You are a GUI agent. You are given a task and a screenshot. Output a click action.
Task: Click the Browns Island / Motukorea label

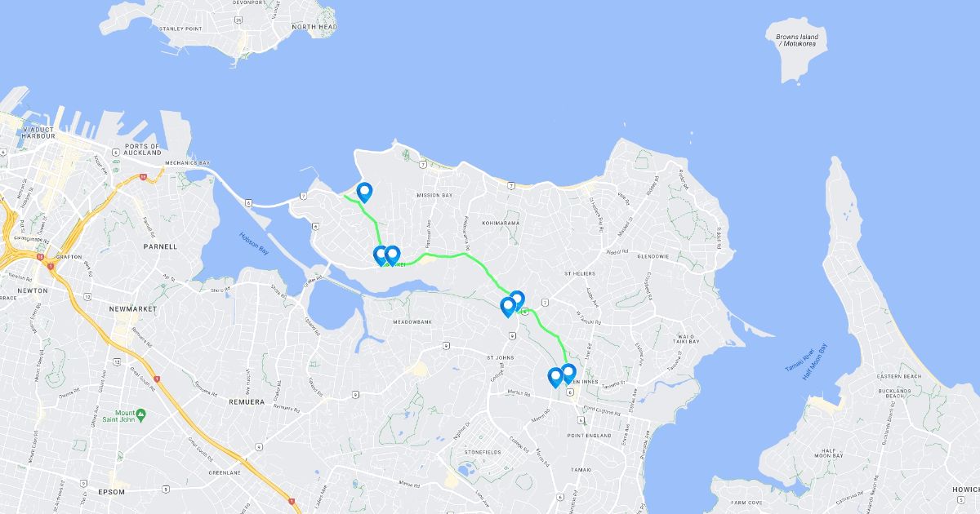point(798,40)
